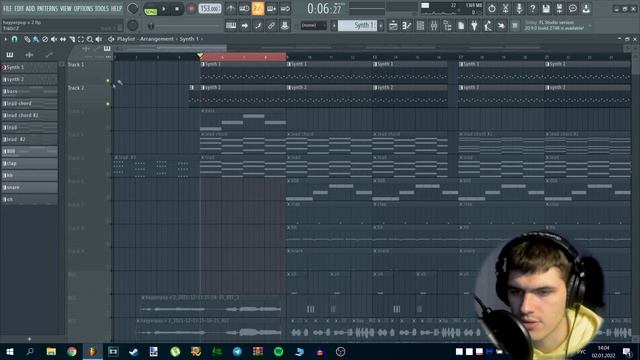
Task: Toggle the metronome icon
Action: (231, 9)
